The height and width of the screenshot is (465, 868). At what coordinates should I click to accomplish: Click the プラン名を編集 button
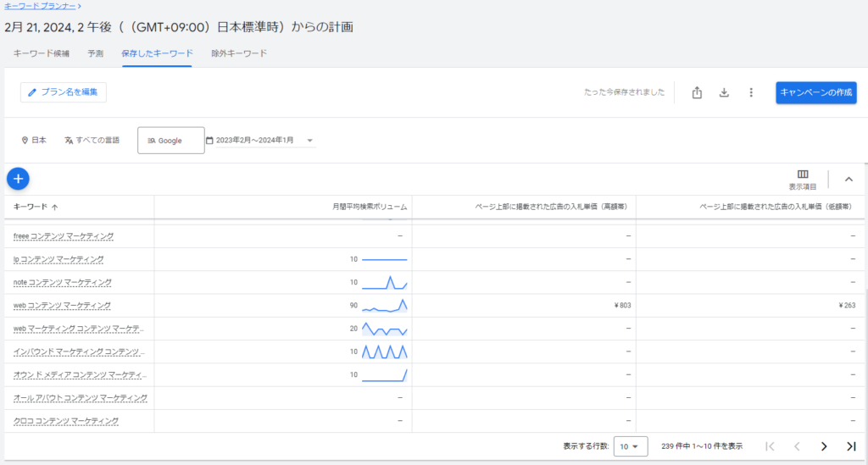click(64, 92)
